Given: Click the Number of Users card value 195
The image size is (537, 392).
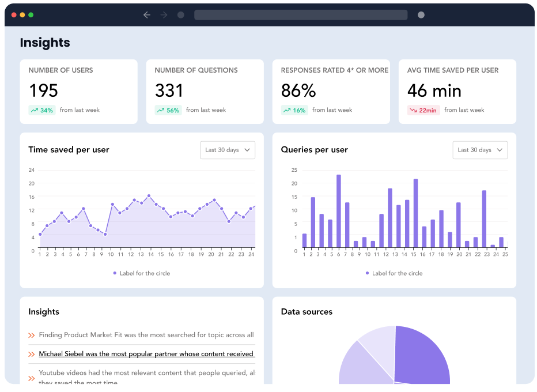Looking at the screenshot, I should [43, 91].
